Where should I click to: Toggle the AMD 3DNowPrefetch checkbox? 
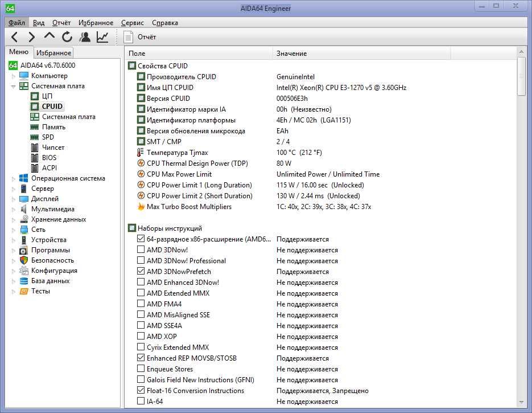coord(141,271)
